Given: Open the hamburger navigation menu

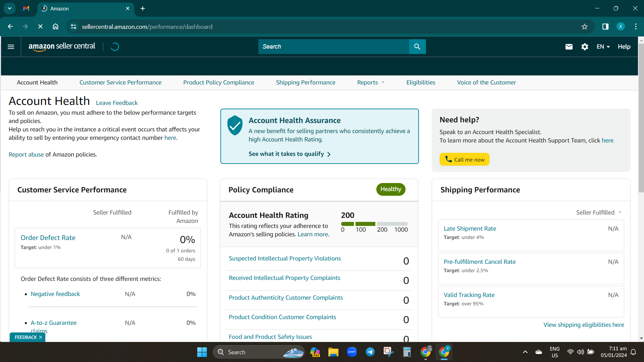Looking at the screenshot, I should click(x=11, y=47).
